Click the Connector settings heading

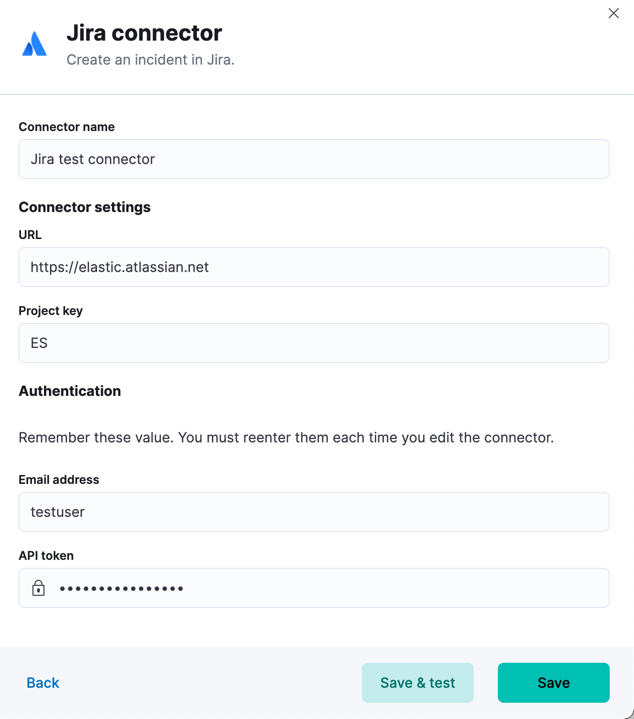point(84,207)
